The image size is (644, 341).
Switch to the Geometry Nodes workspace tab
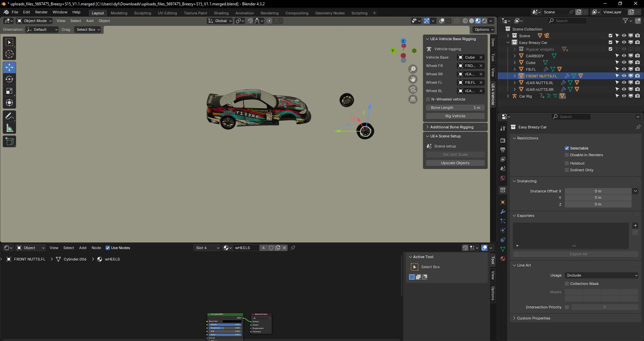pos(330,13)
